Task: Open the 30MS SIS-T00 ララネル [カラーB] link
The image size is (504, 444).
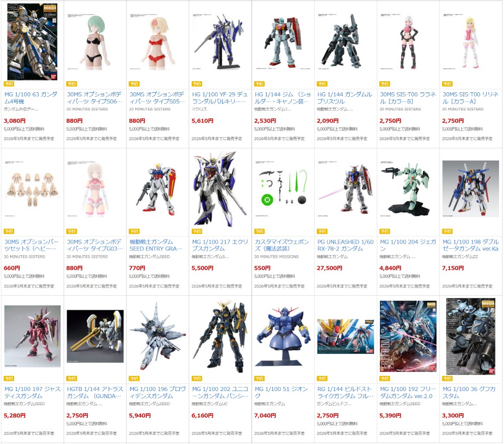Action: (x=408, y=98)
